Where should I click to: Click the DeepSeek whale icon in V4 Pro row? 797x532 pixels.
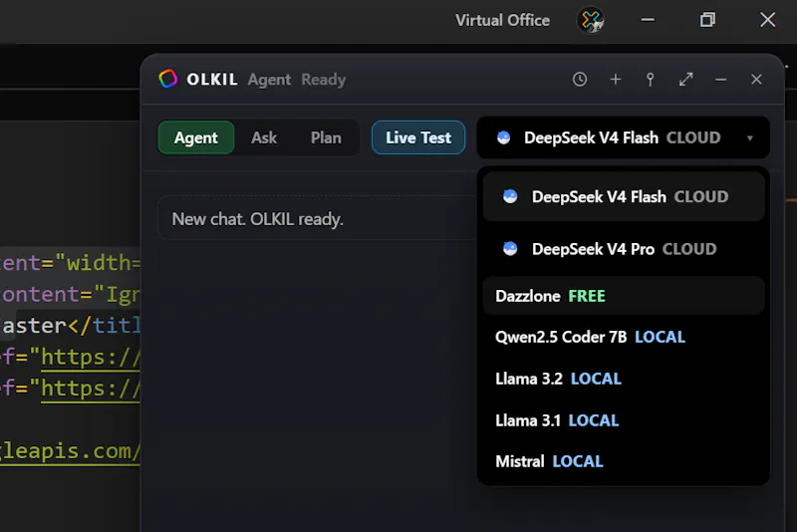coord(510,248)
